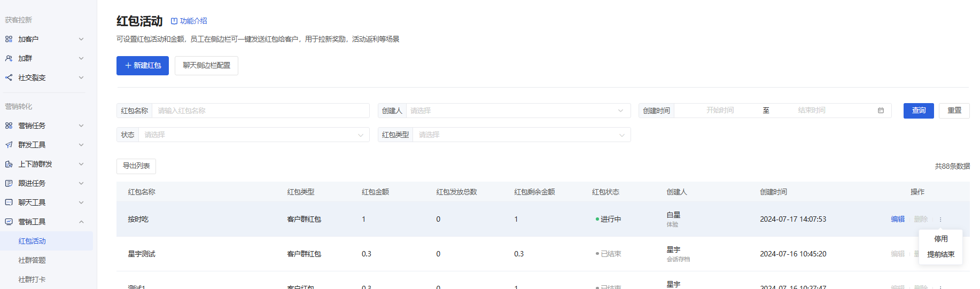Click creator 白星 in 按时吃 row
Viewport: 980px width, 289px height.
673,215
